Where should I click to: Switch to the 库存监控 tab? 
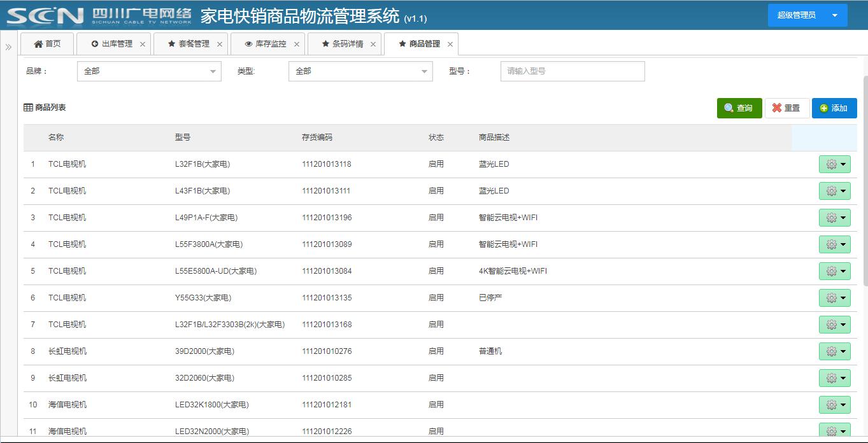coord(266,44)
